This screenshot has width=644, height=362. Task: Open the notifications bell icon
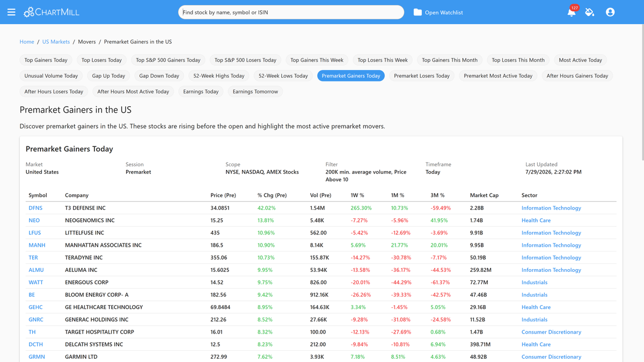pos(572,12)
